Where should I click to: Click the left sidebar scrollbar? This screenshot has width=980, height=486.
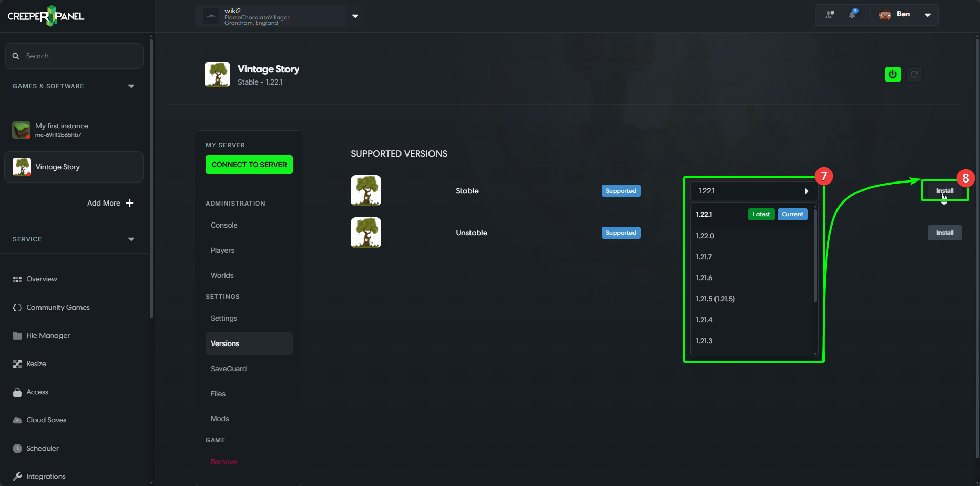click(151, 178)
